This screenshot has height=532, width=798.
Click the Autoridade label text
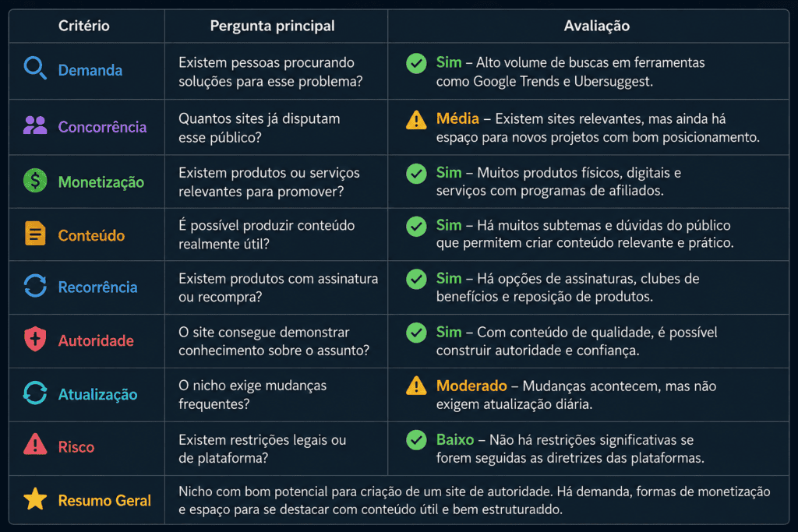click(x=96, y=340)
